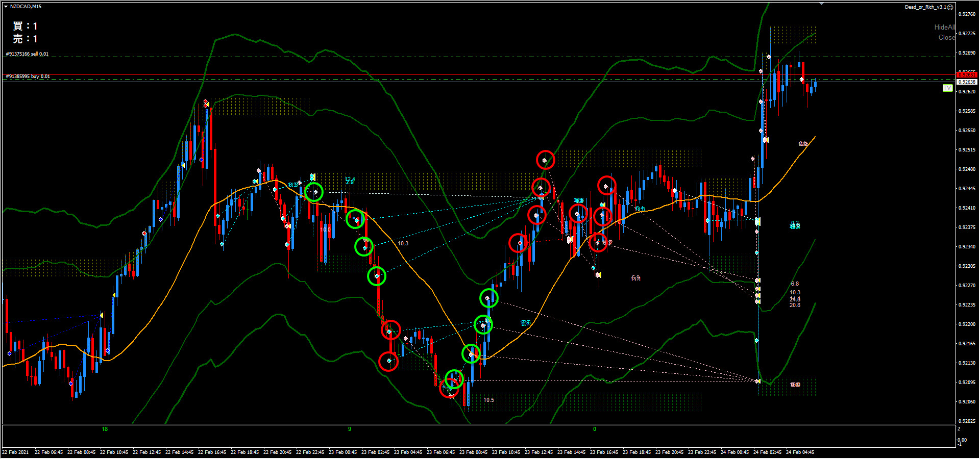Click the red 0.92651 price tag

(x=967, y=75)
